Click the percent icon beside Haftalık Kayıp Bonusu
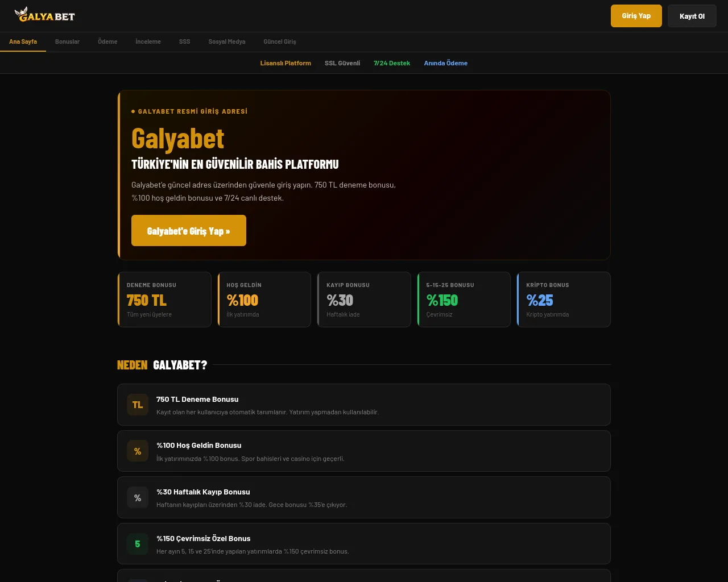 (x=138, y=498)
